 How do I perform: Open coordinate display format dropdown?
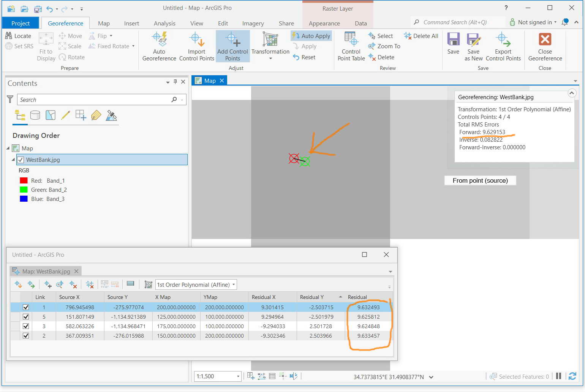tap(431, 377)
